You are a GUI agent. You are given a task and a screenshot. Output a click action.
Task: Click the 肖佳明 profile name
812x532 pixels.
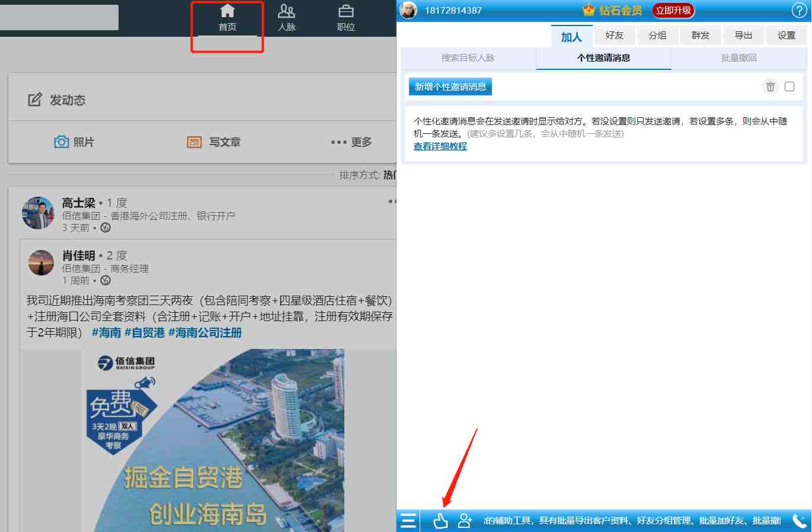(x=78, y=256)
